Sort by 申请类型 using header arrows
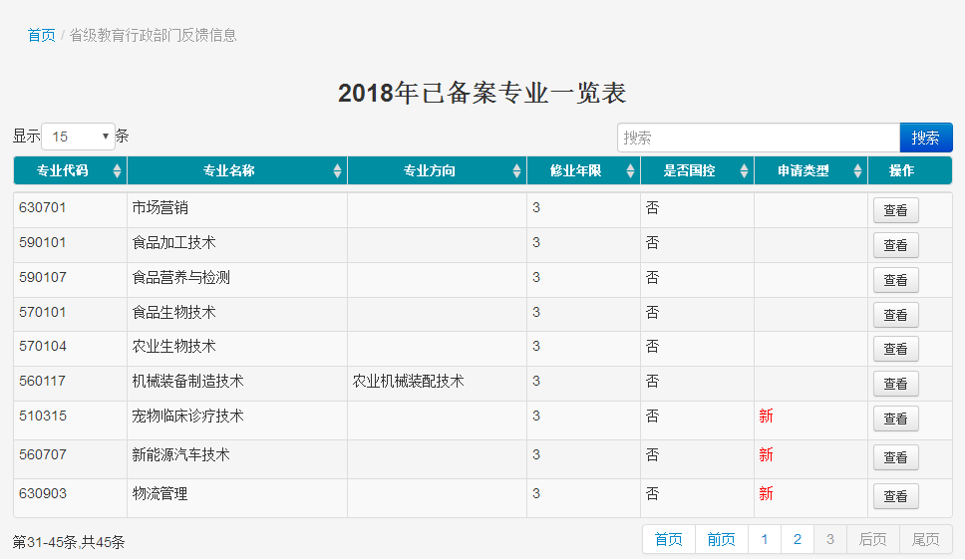 857,171
